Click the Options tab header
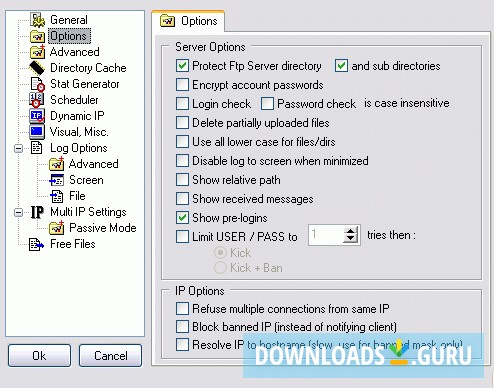The width and height of the screenshot is (494, 388). [188, 21]
